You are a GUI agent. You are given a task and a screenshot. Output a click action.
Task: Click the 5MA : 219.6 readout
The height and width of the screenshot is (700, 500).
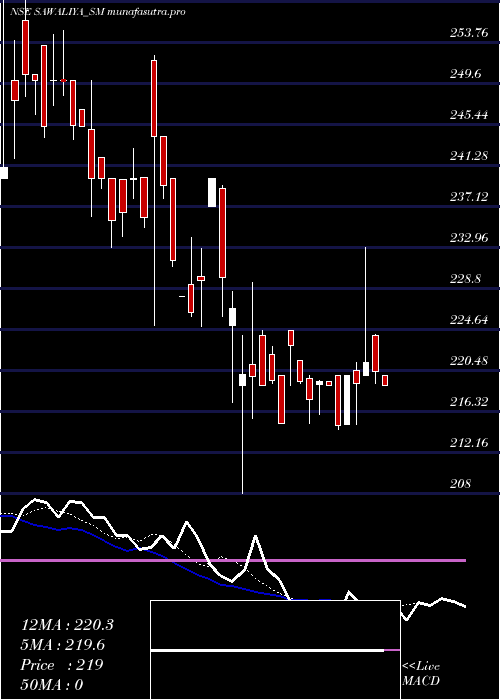63,645
